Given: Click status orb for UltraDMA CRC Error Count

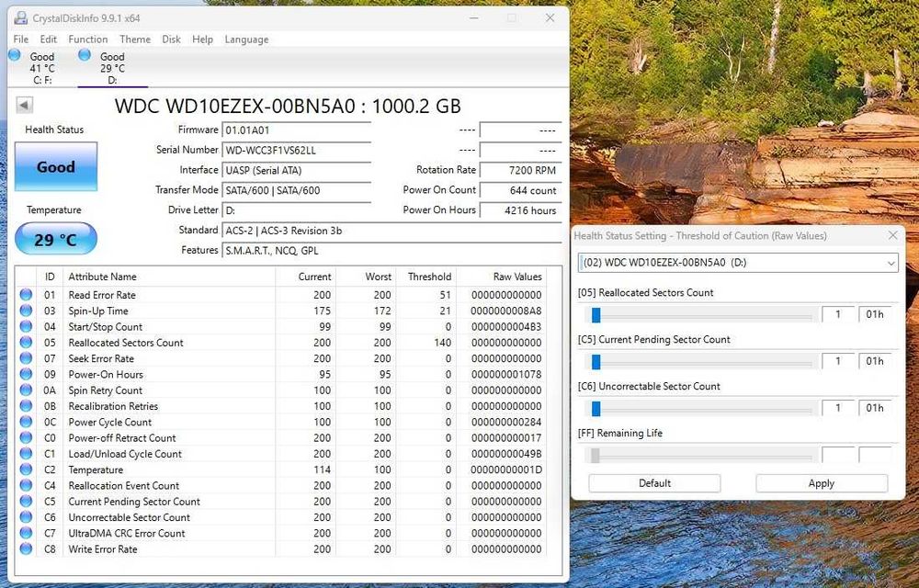Looking at the screenshot, I should point(26,533).
